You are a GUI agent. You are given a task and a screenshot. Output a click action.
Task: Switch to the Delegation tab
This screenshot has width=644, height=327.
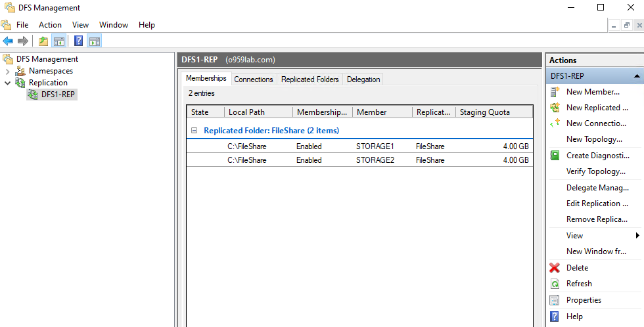[x=363, y=79]
